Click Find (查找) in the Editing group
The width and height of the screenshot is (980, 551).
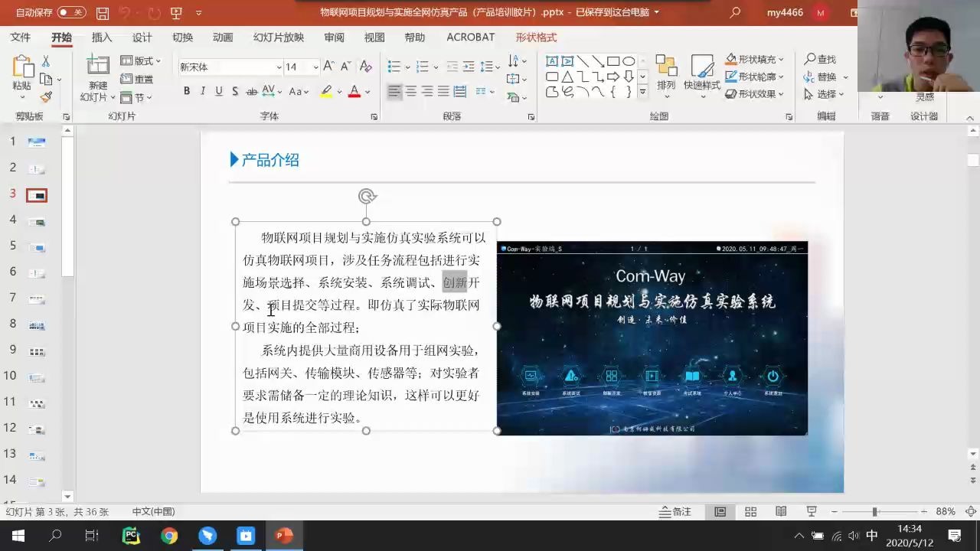820,59
